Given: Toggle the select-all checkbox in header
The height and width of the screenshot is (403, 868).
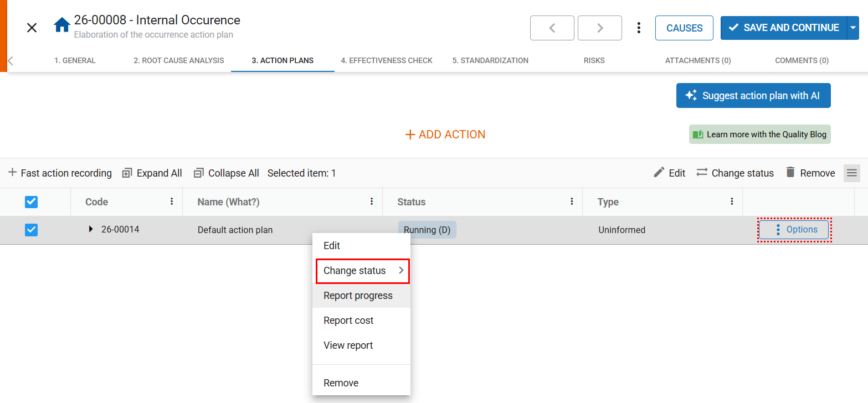Looking at the screenshot, I should (32, 202).
